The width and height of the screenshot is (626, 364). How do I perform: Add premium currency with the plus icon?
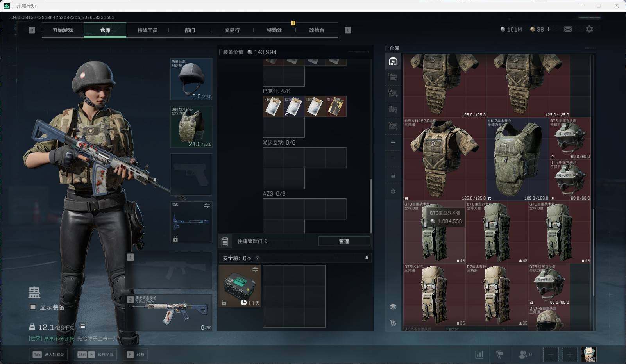point(548,29)
